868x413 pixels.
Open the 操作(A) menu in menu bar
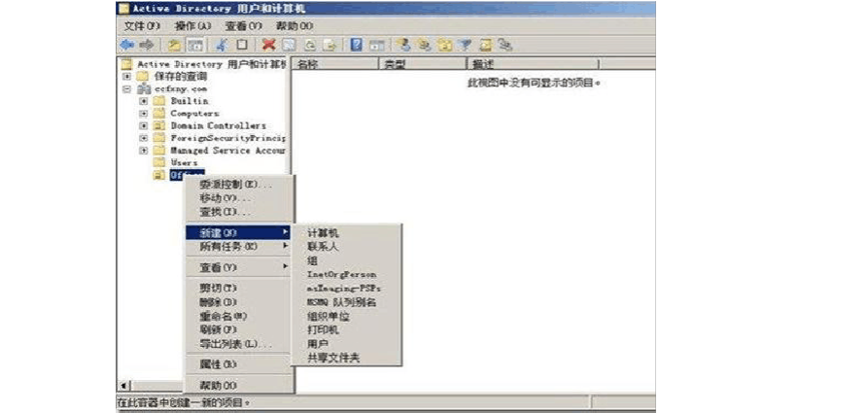[x=192, y=26]
